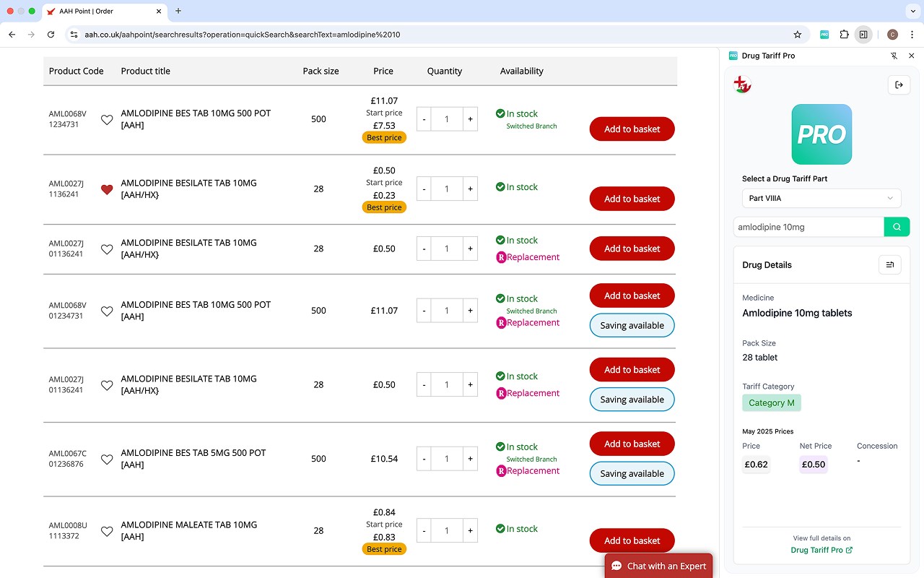View Saving available for AMLODIPINE BES TAB 5MG
Viewport: 924px width, 578px height.
pyautogui.click(x=632, y=473)
